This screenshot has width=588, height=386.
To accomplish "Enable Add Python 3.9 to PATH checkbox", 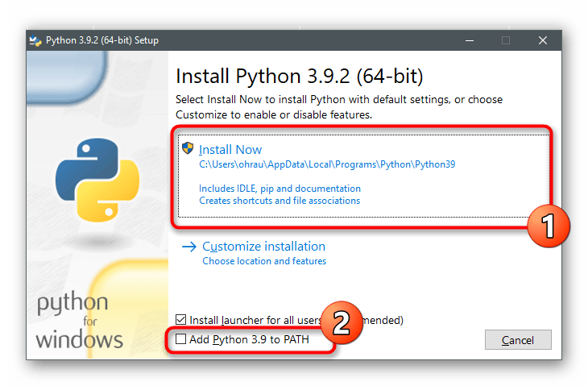I will point(181,339).
